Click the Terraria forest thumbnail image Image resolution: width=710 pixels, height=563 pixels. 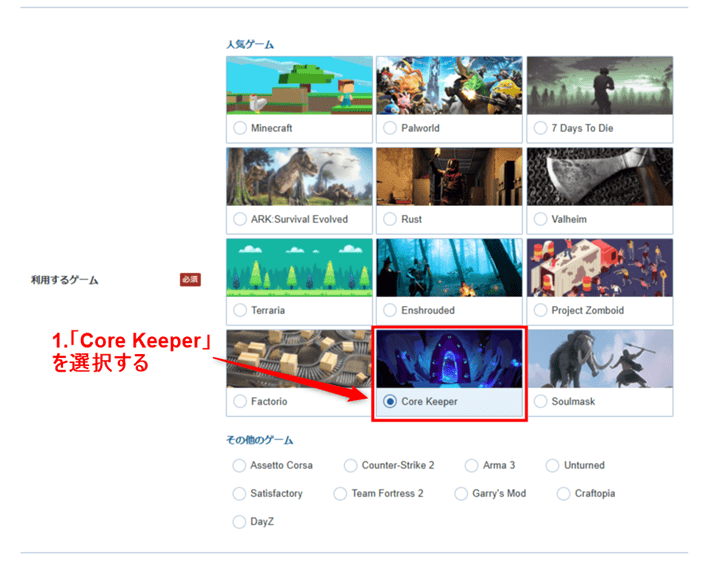299,267
